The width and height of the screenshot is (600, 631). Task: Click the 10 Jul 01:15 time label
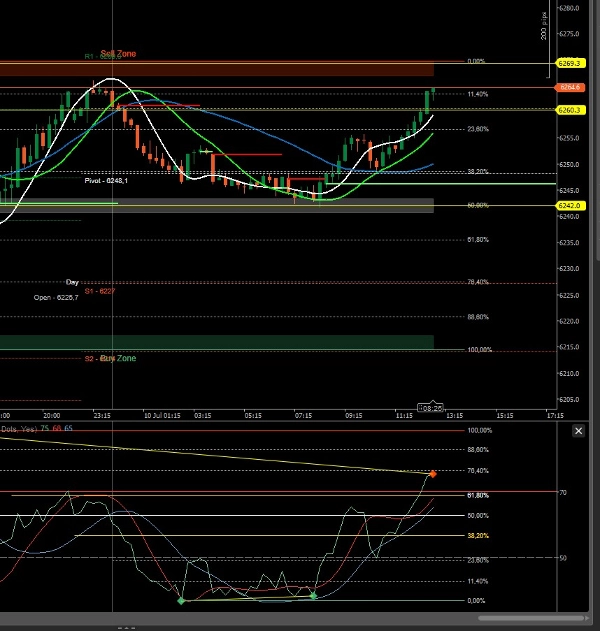click(x=160, y=414)
